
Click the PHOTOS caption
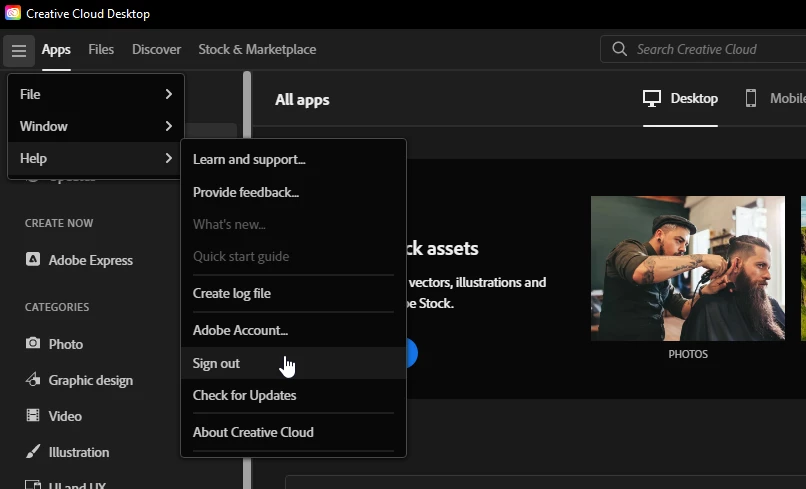688,354
